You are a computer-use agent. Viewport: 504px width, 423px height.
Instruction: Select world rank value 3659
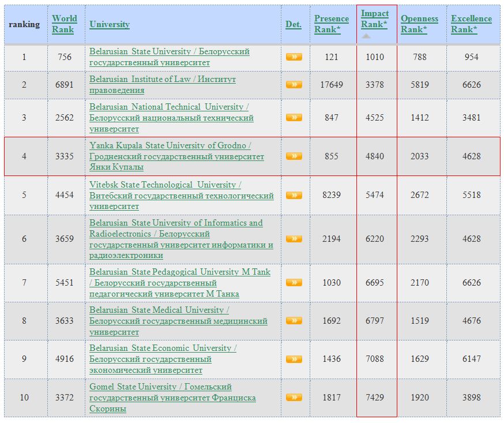pos(64,239)
